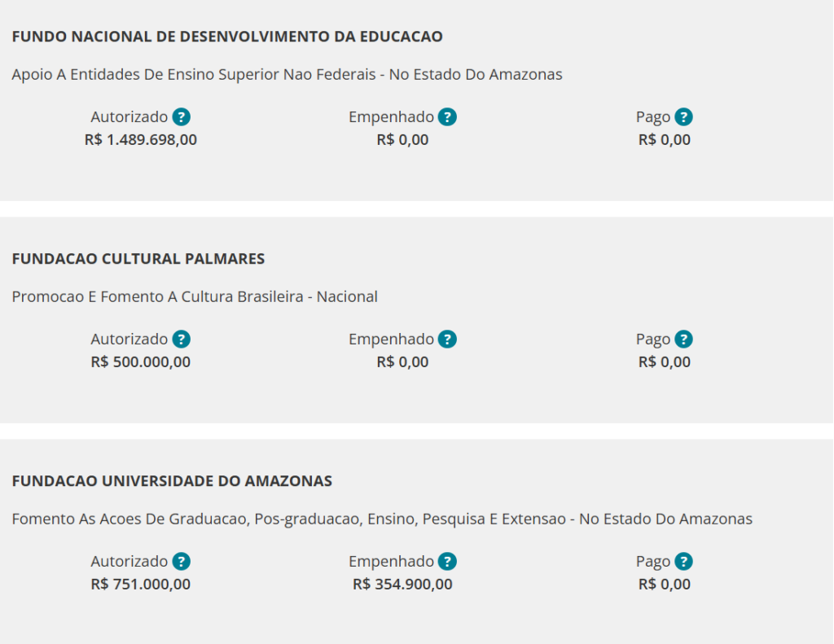Select the Fundacao Universidade do Amazonas heading
This screenshot has height=644, width=834.
[172, 481]
